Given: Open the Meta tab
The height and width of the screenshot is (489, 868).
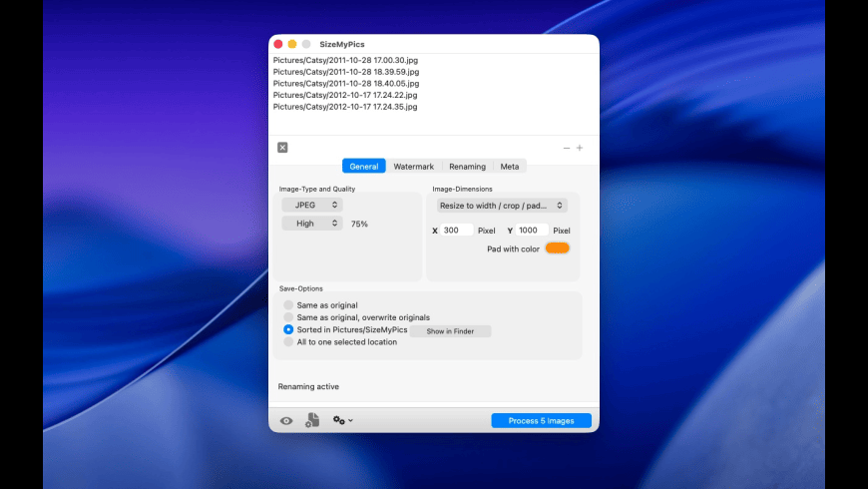Looking at the screenshot, I should coord(509,166).
